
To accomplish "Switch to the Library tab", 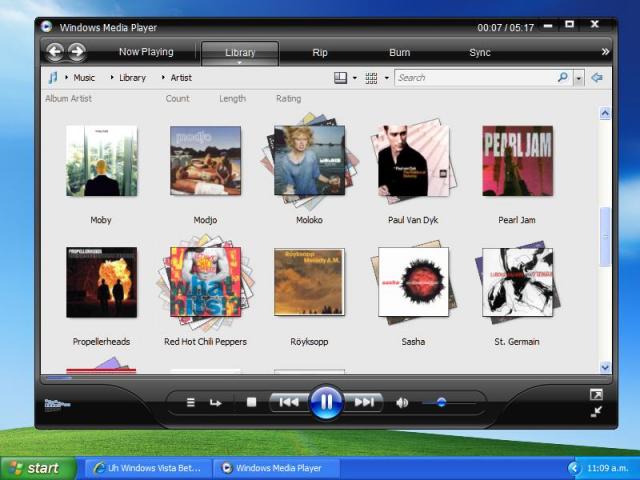I will point(240,53).
